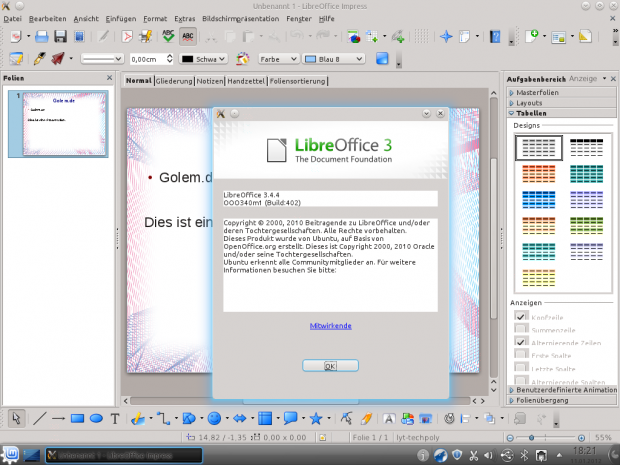Screen dimensions: 620x465
Task: Open the Fontwork Gallery icon
Action: point(389,418)
